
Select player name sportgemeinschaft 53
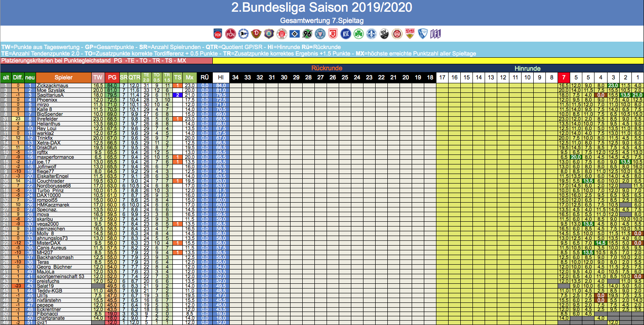[61, 276]
